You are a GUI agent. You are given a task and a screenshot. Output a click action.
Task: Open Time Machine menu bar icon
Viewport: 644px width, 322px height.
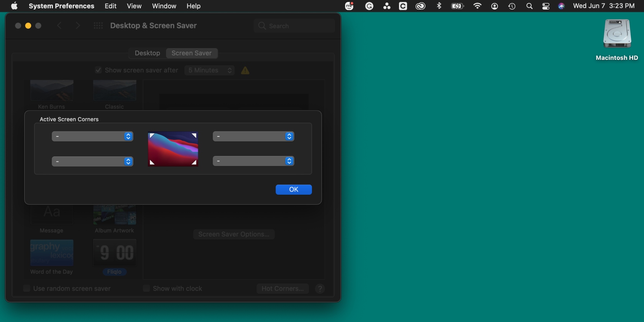point(512,6)
